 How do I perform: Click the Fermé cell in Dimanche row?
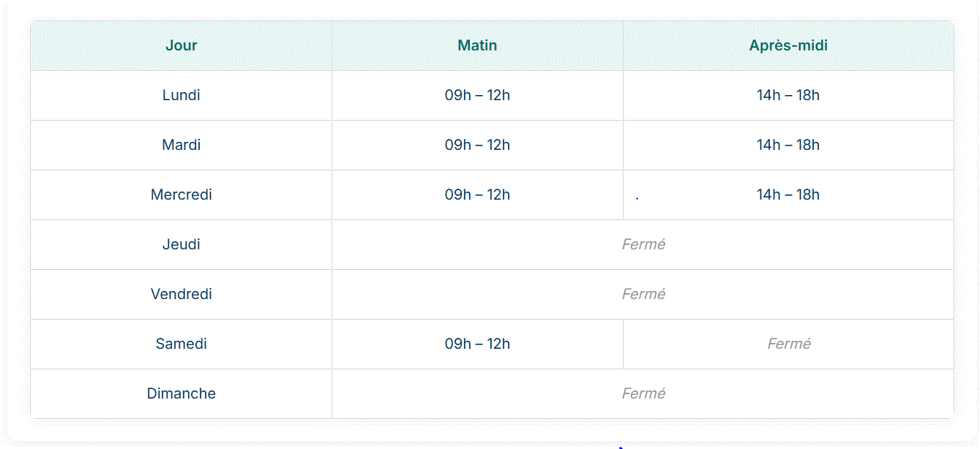643,393
